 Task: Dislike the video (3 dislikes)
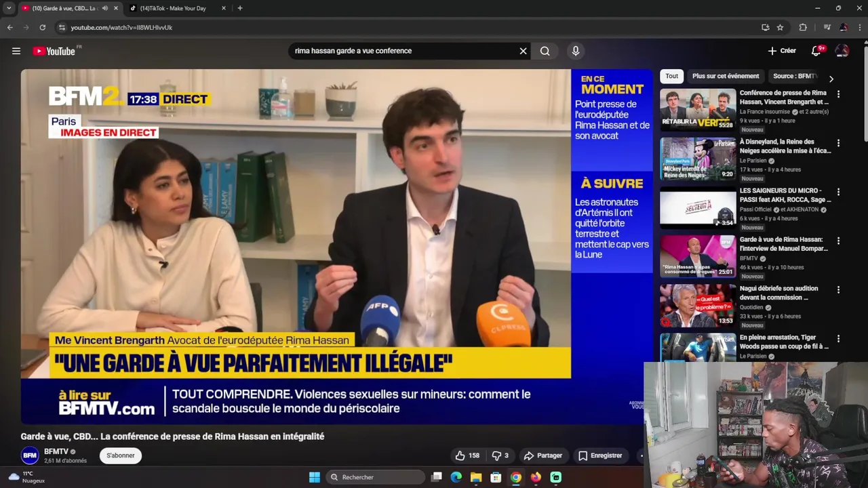tap(500, 455)
